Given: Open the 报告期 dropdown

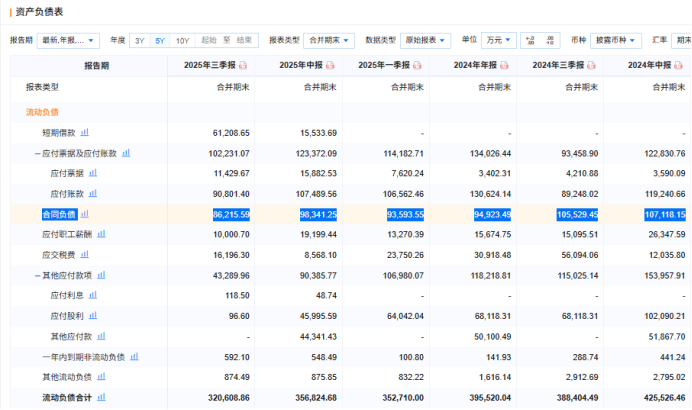Looking at the screenshot, I should [x=68, y=40].
